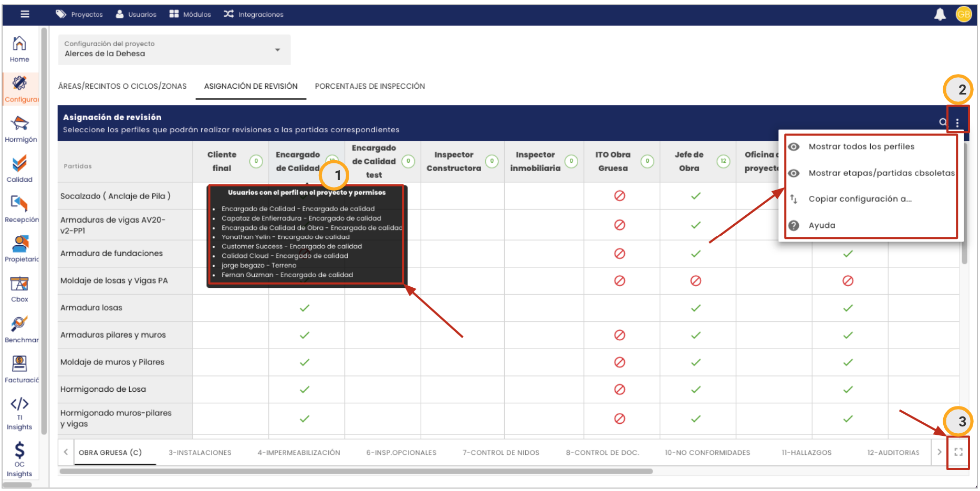Go to the Calidad module
This screenshot has height=491, width=980.
19,169
